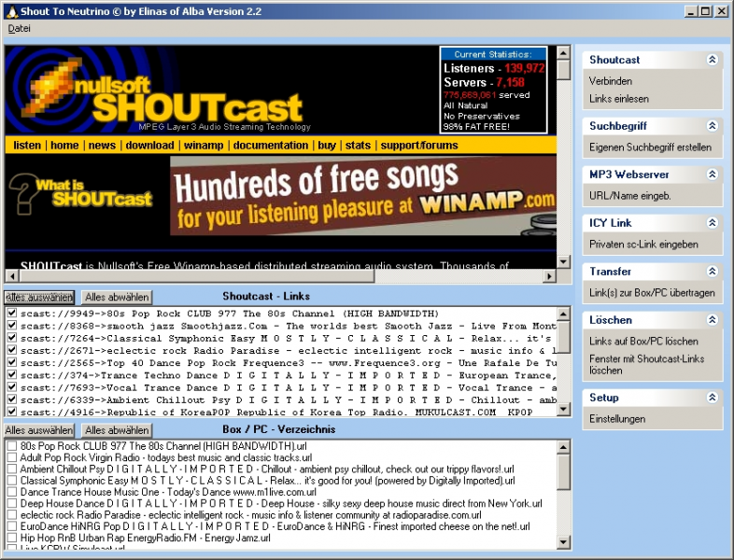Click the 'Verbinden' link in Shoutcast panel
Screen dimensions: 734x560
[611, 81]
